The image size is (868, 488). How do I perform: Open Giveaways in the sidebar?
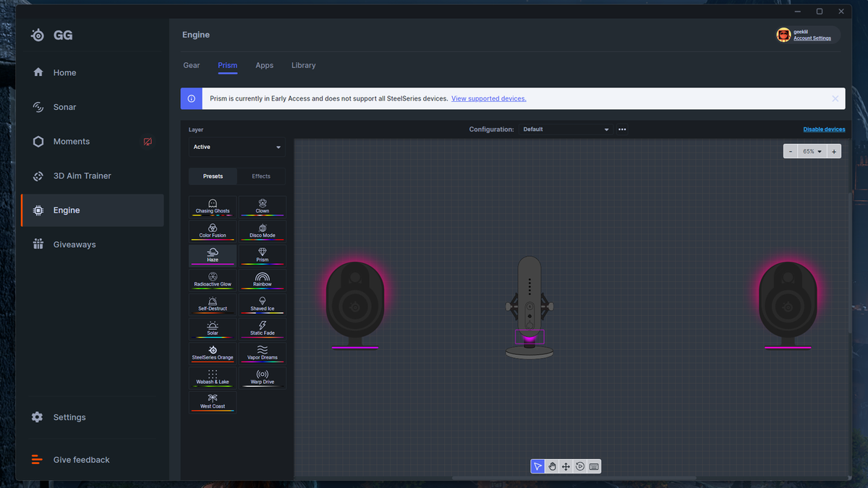[x=93, y=244]
